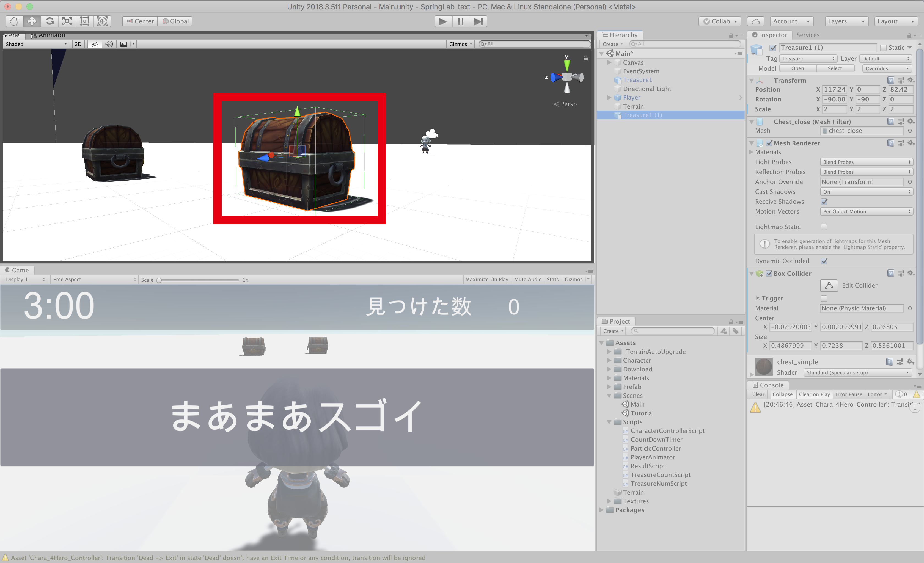Toggle scene audio speaker icon
924x563 pixels.
point(109,44)
